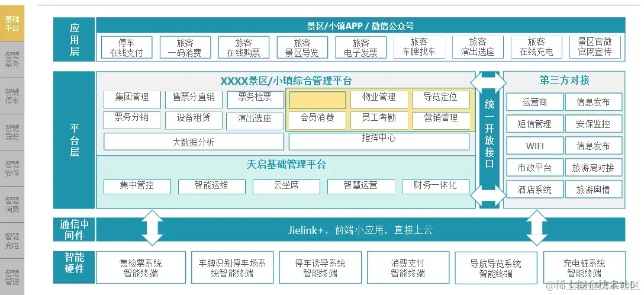
Task: Click the 统一开放接口 vertical bar
Action: point(489,139)
